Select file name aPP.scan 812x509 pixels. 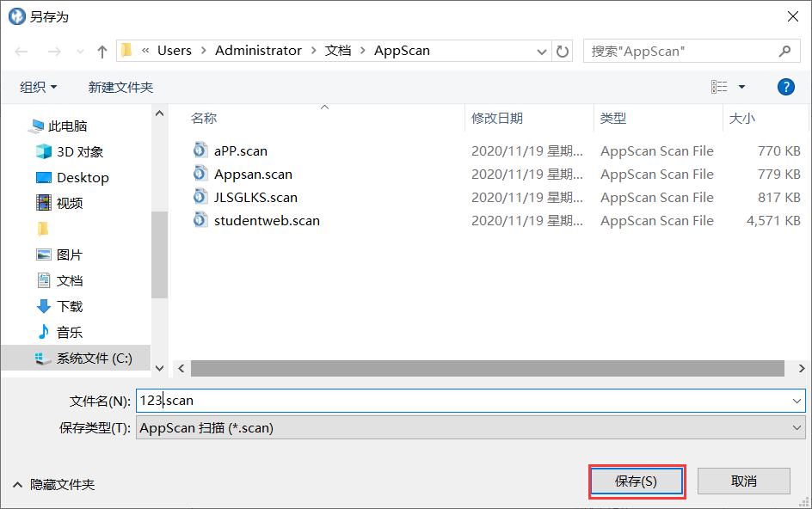[x=241, y=150]
